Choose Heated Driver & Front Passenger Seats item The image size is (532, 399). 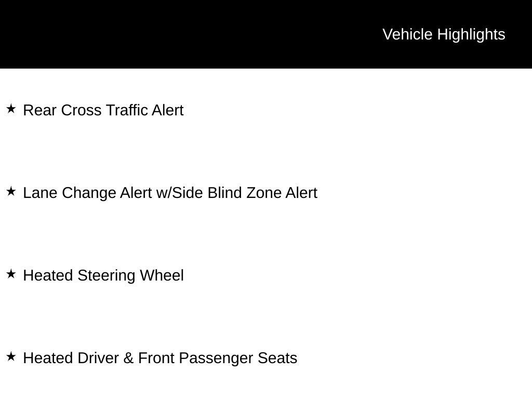click(160, 358)
